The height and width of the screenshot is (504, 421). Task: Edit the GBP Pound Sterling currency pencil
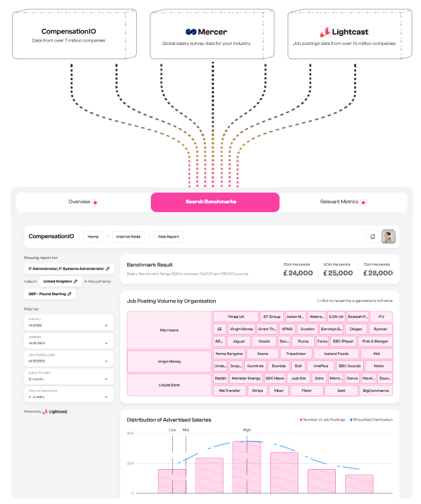[x=69, y=294]
